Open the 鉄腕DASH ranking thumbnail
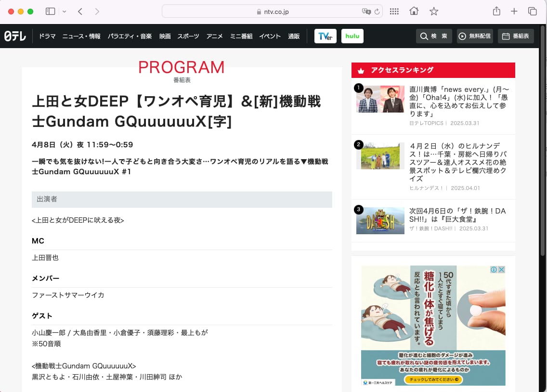This screenshot has height=392, width=547. click(x=380, y=221)
